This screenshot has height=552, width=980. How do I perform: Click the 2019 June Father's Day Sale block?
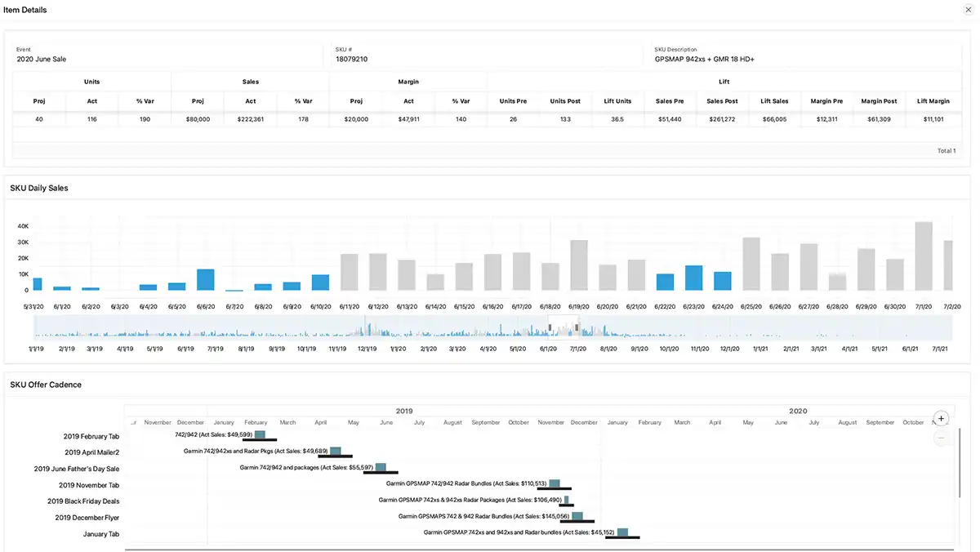380,468
